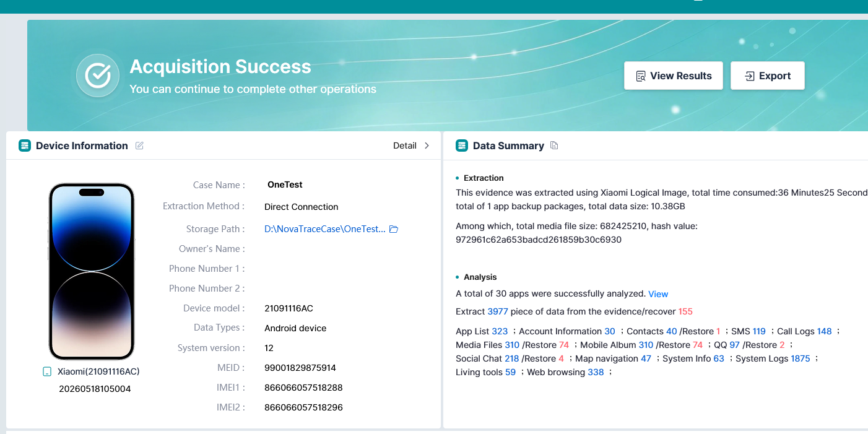Click the recovered data count 155
Screen dimensions: 868x434
click(685, 311)
